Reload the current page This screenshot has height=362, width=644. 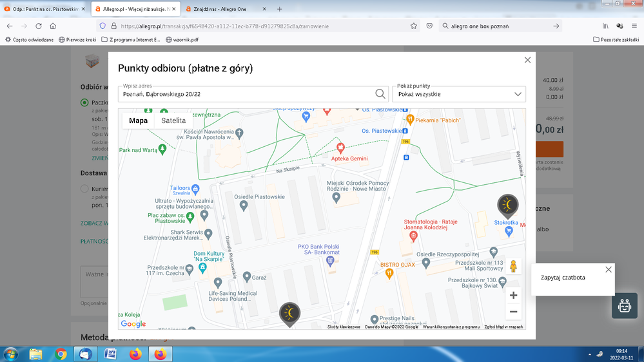[x=39, y=26]
